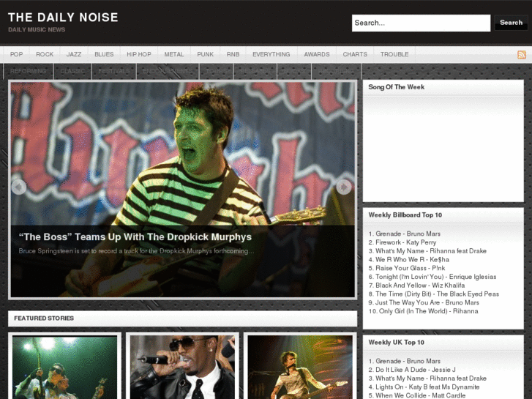Click the DAILY MUSIC NEWS tagline
532x399 pixels.
coord(37,30)
